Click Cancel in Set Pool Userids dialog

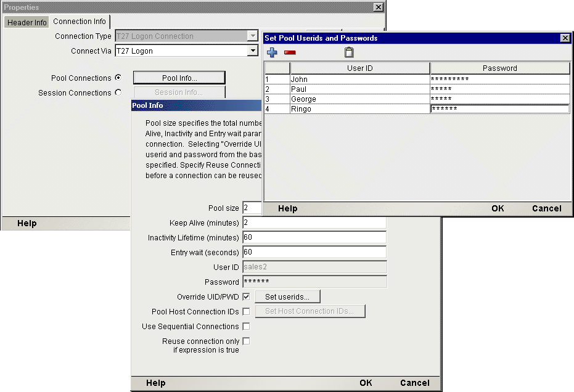pos(546,208)
